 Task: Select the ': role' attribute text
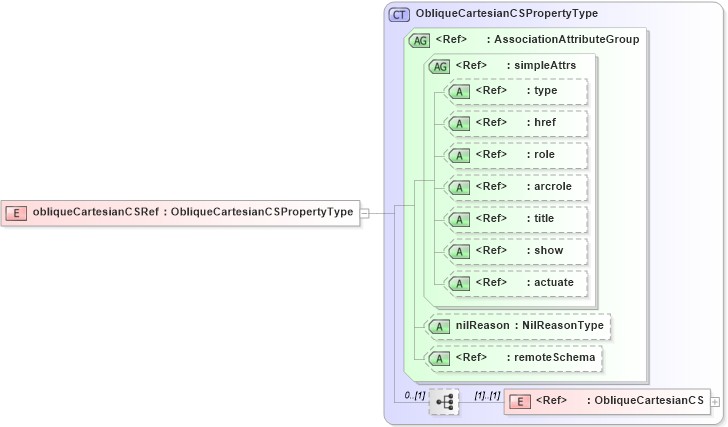(540, 155)
